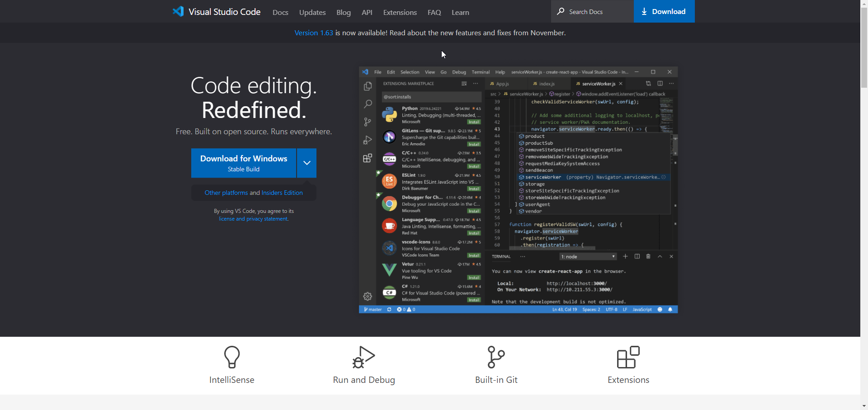Go to the Extensions page in top navigation
The height and width of the screenshot is (410, 868).
pyautogui.click(x=400, y=13)
